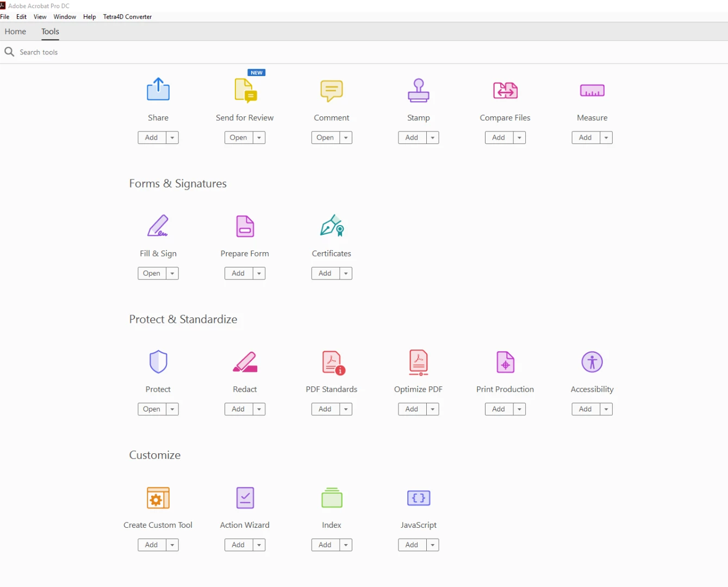Image resolution: width=728 pixels, height=587 pixels.
Task: Click Open under Comment
Action: pyautogui.click(x=325, y=138)
